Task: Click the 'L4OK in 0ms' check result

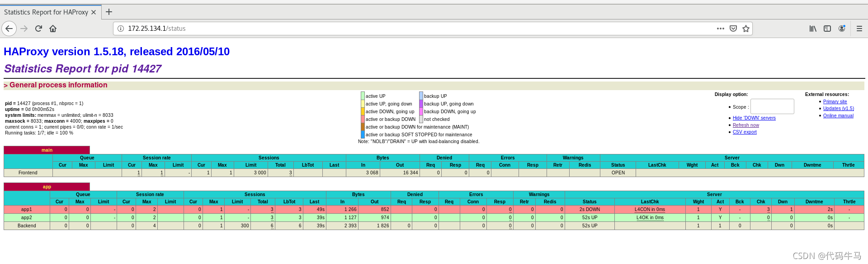Action: pyautogui.click(x=650, y=218)
